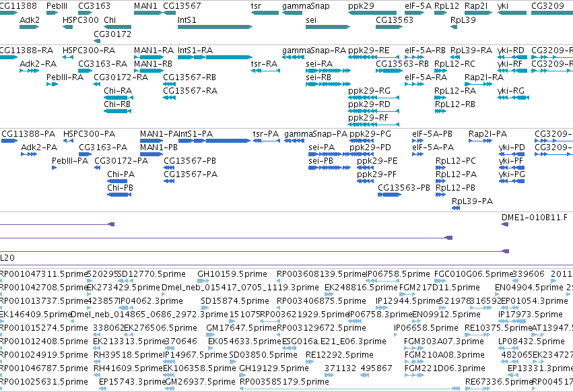The width and height of the screenshot is (573, 392).
Task: Click the yki gene label
Action: pos(503,6)
